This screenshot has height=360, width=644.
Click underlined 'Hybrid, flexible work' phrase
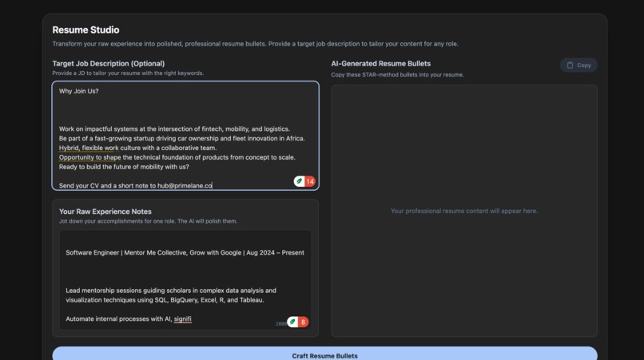tap(89, 148)
